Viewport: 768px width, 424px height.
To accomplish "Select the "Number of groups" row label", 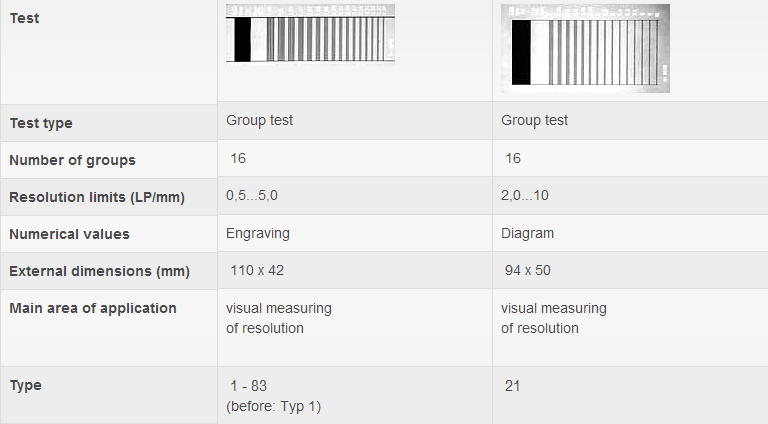I will click(x=72, y=160).
